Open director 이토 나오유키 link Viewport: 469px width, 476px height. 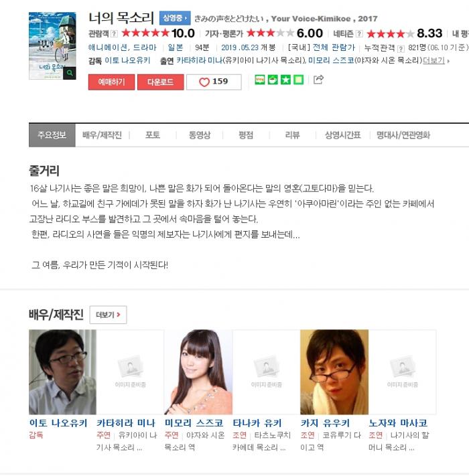127,60
